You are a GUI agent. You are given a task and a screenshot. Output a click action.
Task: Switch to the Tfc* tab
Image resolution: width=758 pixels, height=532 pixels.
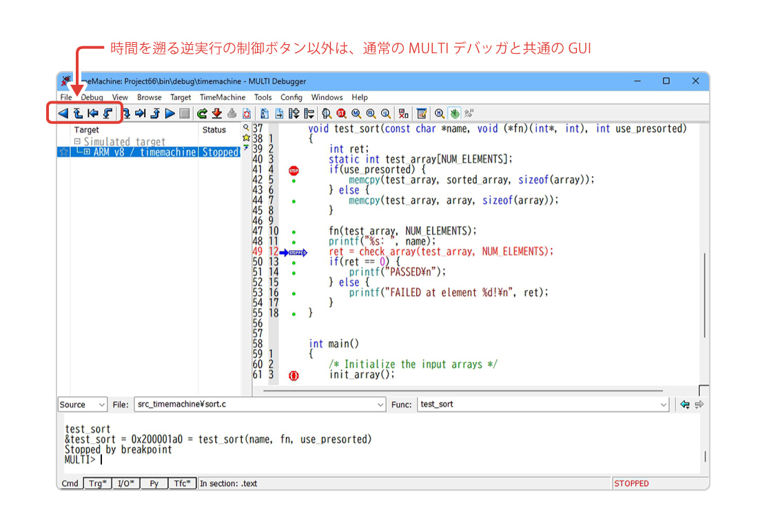point(183,483)
